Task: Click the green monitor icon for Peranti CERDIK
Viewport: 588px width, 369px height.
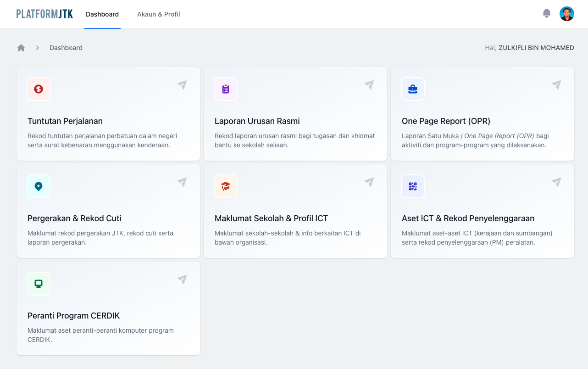Action: tap(39, 284)
